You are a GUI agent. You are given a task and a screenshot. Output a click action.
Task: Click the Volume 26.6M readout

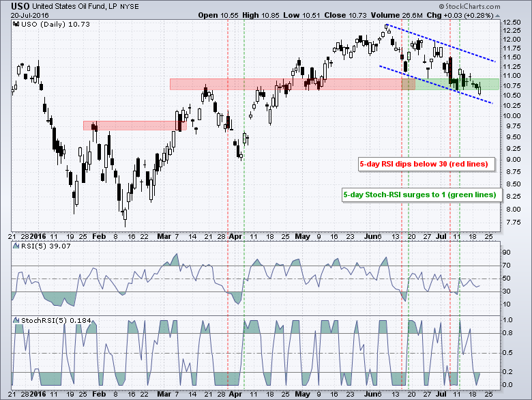pyautogui.click(x=397, y=15)
